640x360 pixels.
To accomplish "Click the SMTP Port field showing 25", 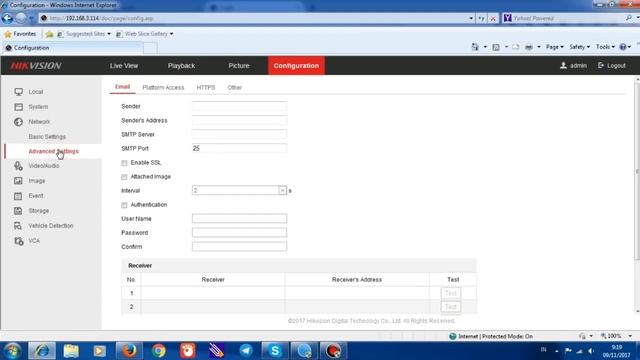I will [x=239, y=149].
